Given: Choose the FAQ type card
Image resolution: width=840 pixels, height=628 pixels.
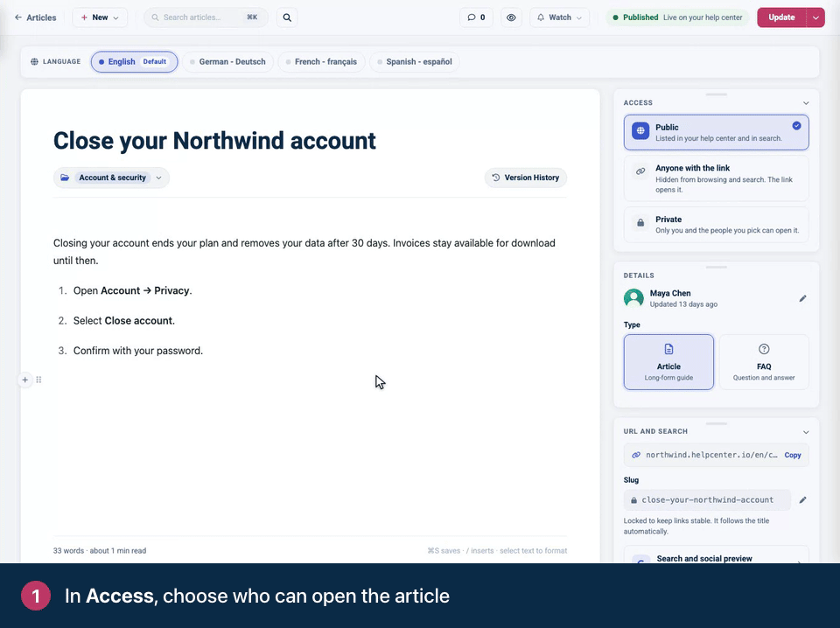Looking at the screenshot, I should (x=764, y=362).
